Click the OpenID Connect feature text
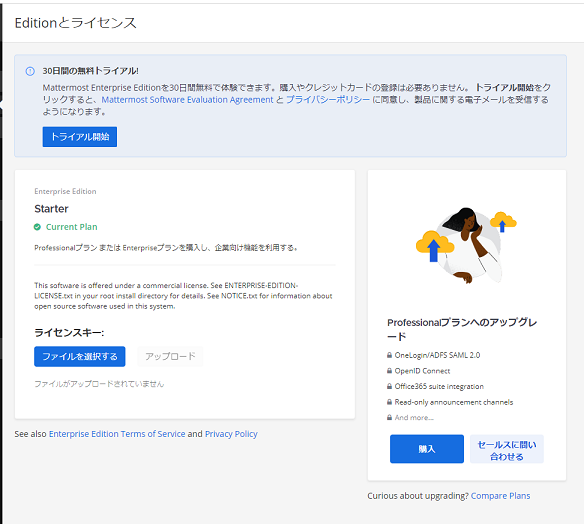 coord(422,371)
